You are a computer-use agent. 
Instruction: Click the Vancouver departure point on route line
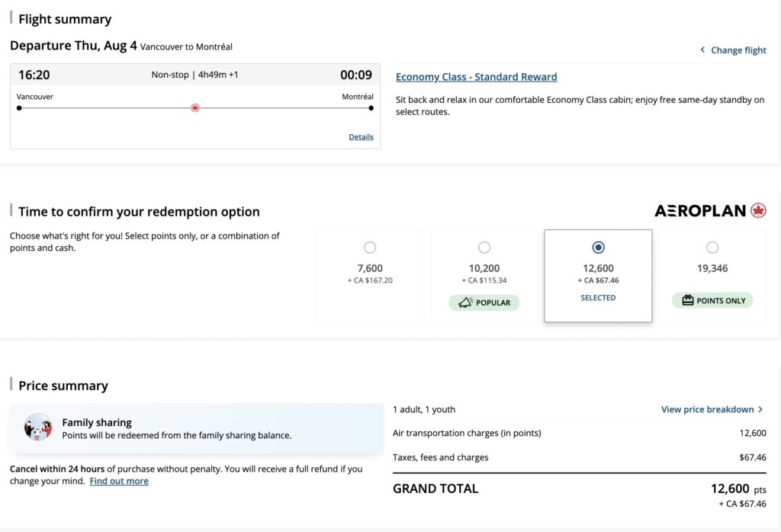tap(19, 108)
